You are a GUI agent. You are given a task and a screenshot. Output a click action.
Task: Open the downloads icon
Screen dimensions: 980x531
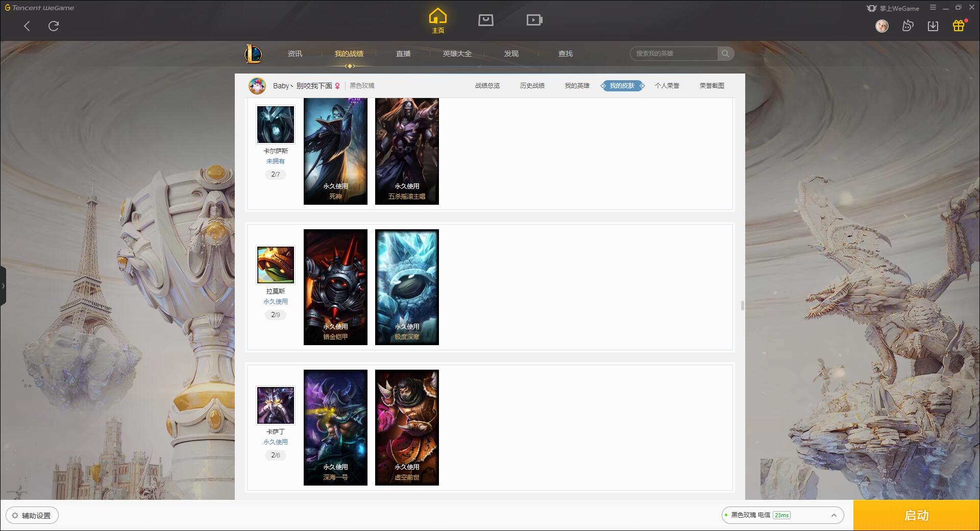[x=933, y=26]
